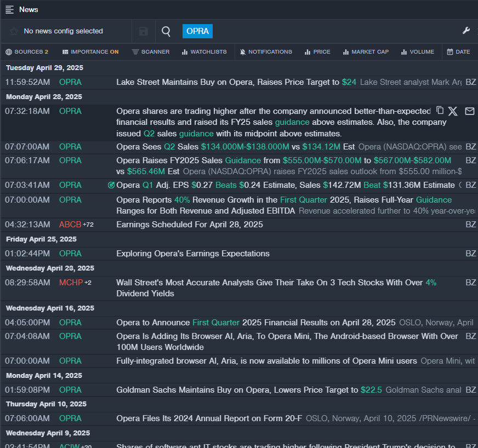
Task: Toggle the Importance ON filter
Action: tap(90, 52)
